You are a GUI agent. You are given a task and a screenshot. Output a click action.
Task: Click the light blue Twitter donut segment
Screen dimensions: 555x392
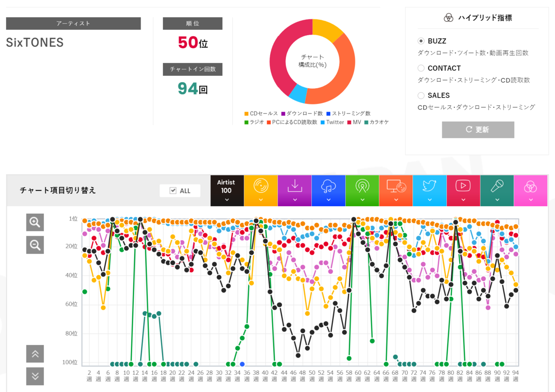(x=298, y=94)
